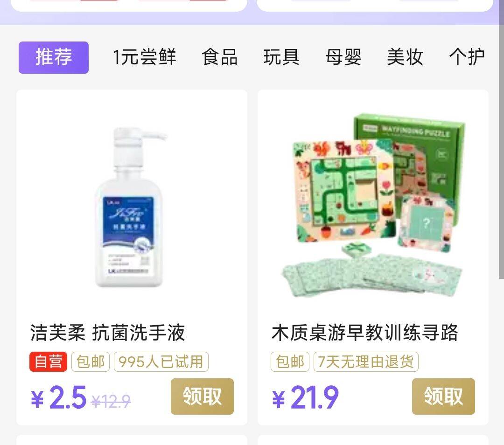Tap 领取 for the wooden puzzle

point(444,396)
